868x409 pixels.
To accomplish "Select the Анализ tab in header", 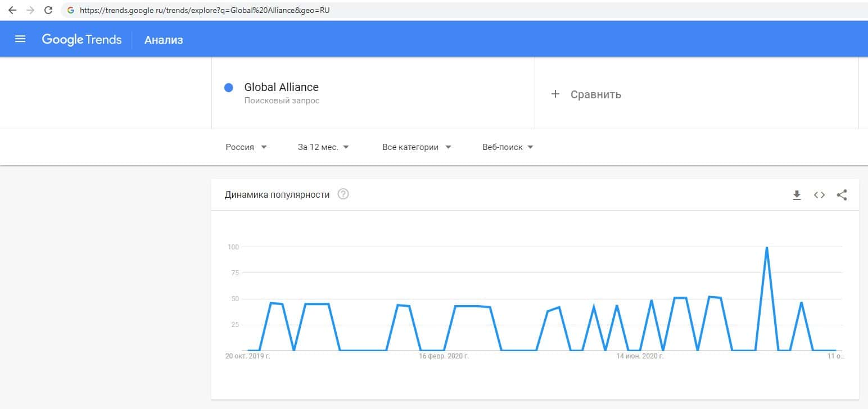I will click(x=164, y=40).
